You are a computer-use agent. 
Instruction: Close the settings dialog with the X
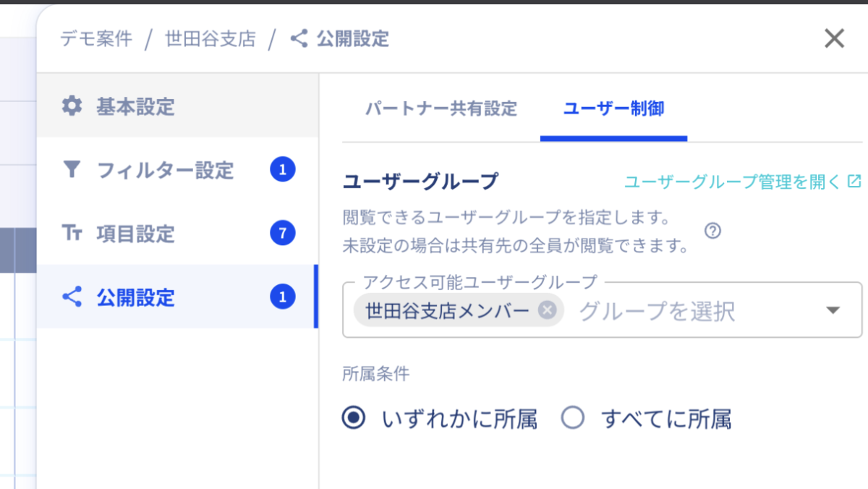click(834, 38)
